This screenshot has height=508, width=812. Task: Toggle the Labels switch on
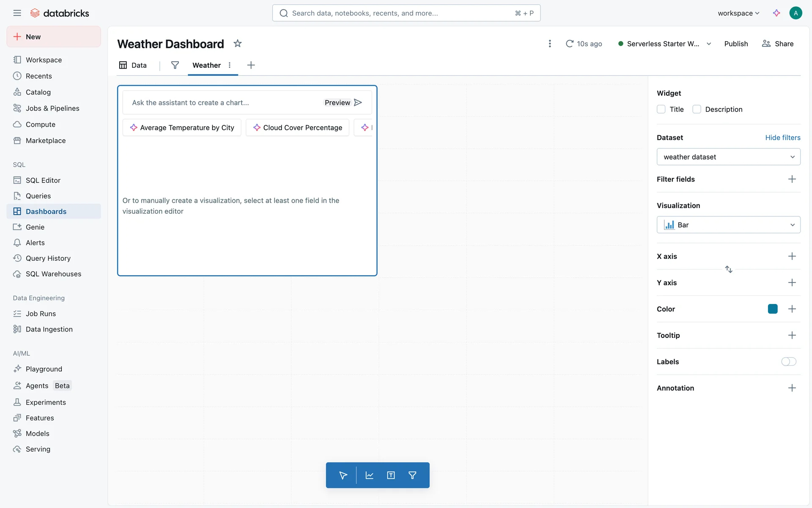788,362
